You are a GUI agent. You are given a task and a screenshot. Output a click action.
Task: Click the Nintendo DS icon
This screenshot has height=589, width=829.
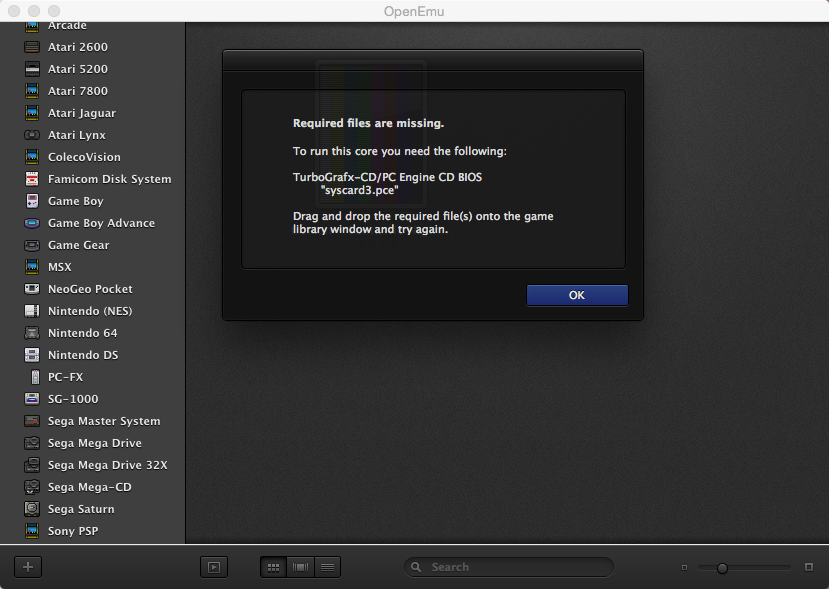point(32,355)
